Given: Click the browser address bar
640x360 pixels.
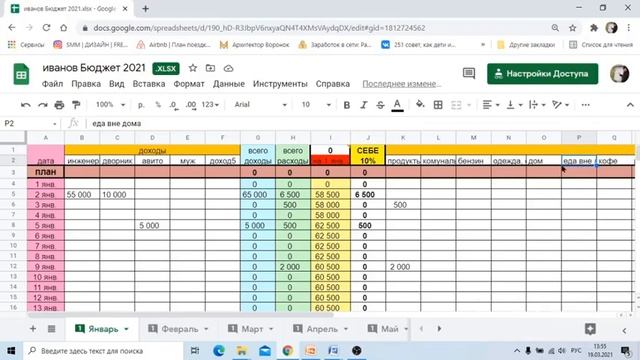Looking at the screenshot, I should click(314, 28).
